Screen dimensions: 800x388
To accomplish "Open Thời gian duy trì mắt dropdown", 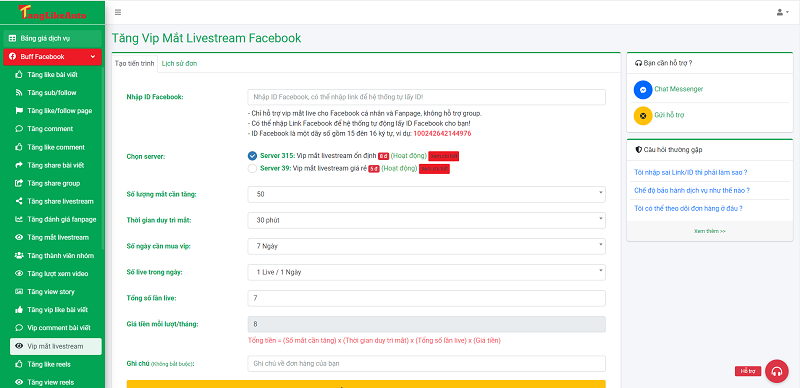I will pyautogui.click(x=427, y=221).
